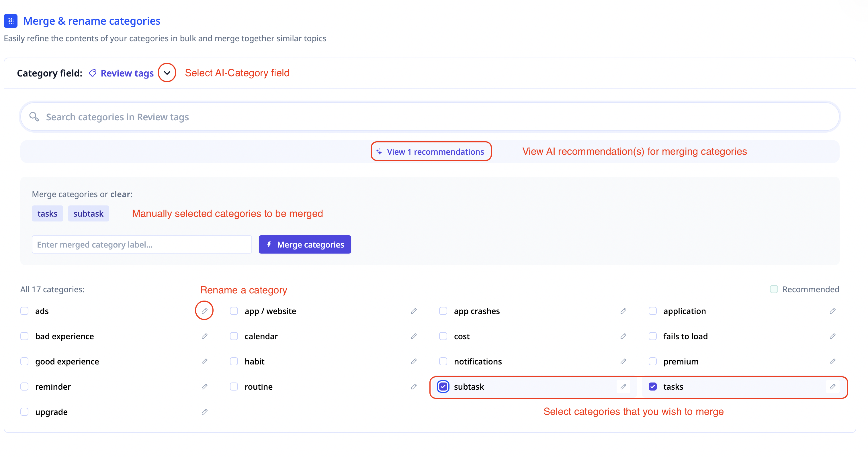Rename the calendar category via pencil icon
Viewport: 868px width, 457px height.
[x=414, y=336]
